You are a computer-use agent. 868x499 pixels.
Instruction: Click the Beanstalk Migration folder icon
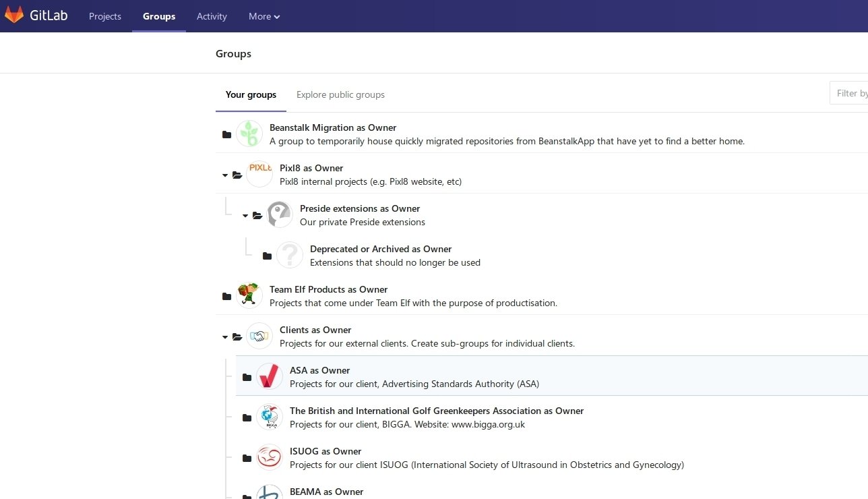[227, 134]
